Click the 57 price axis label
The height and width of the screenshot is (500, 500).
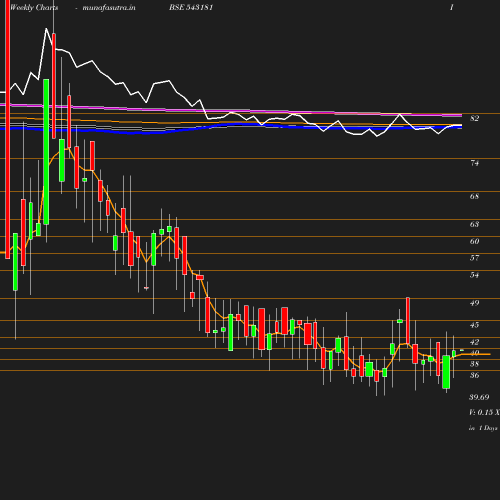tap(474, 258)
